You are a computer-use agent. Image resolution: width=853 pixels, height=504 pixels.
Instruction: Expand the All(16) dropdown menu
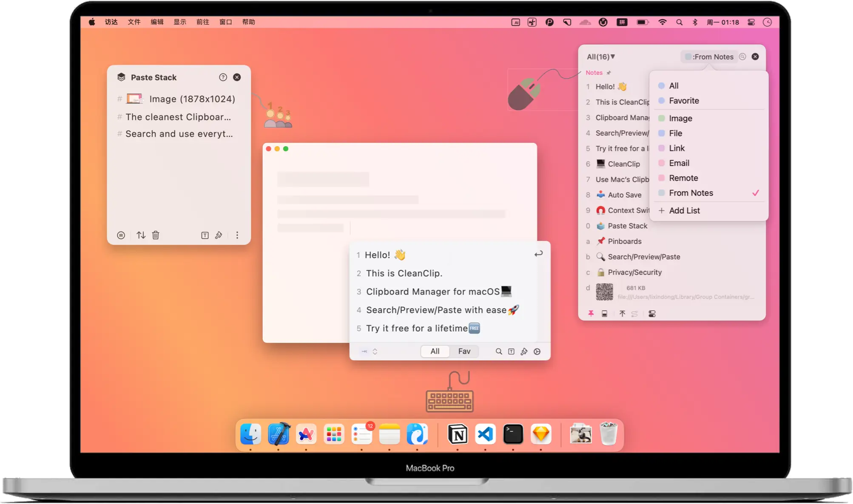point(601,57)
